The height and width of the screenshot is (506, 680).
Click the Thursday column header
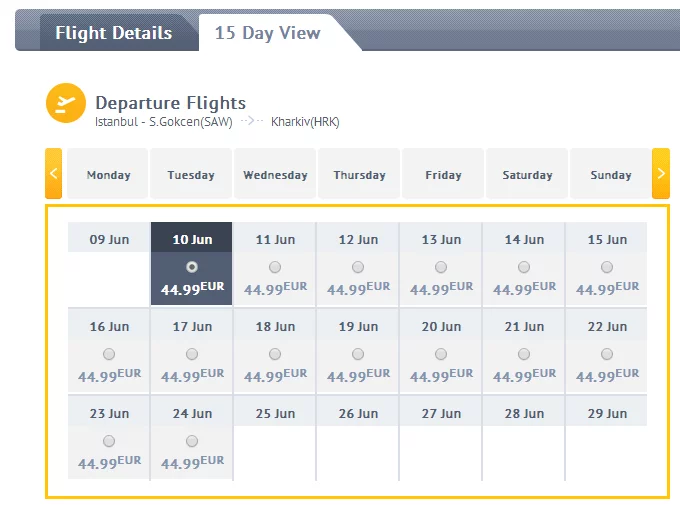(x=359, y=175)
